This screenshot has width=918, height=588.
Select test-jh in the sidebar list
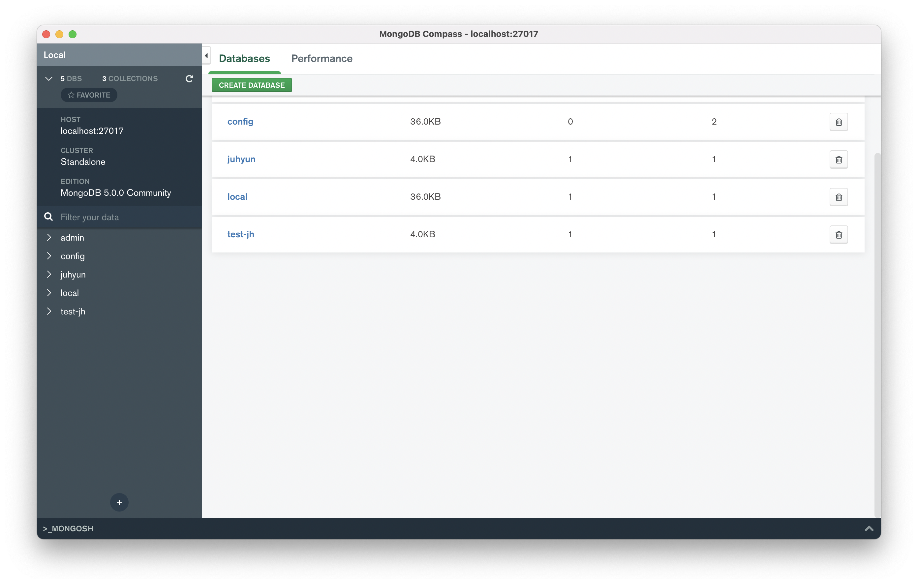[x=73, y=311]
